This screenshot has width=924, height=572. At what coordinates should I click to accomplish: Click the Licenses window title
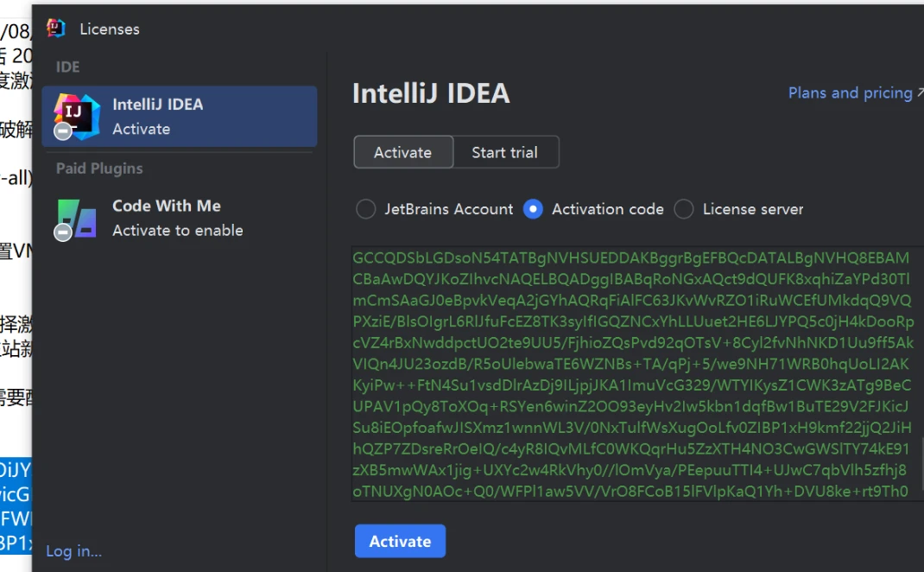pos(110,29)
